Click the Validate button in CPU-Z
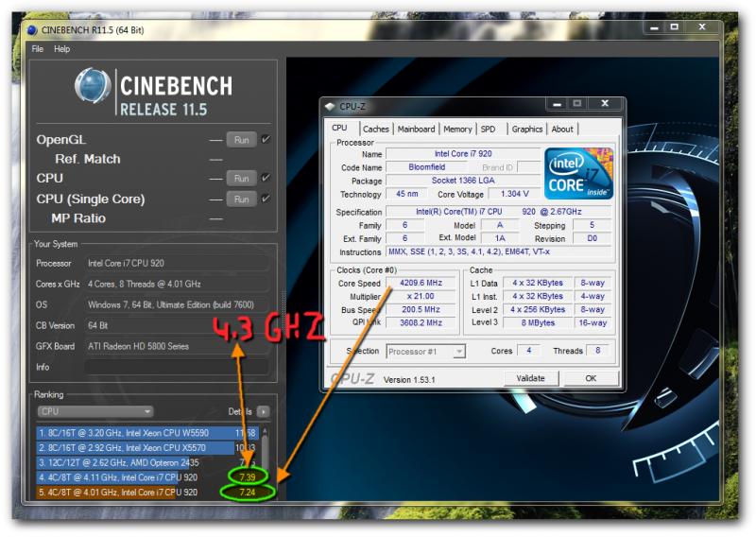The image size is (756, 537). (x=531, y=378)
